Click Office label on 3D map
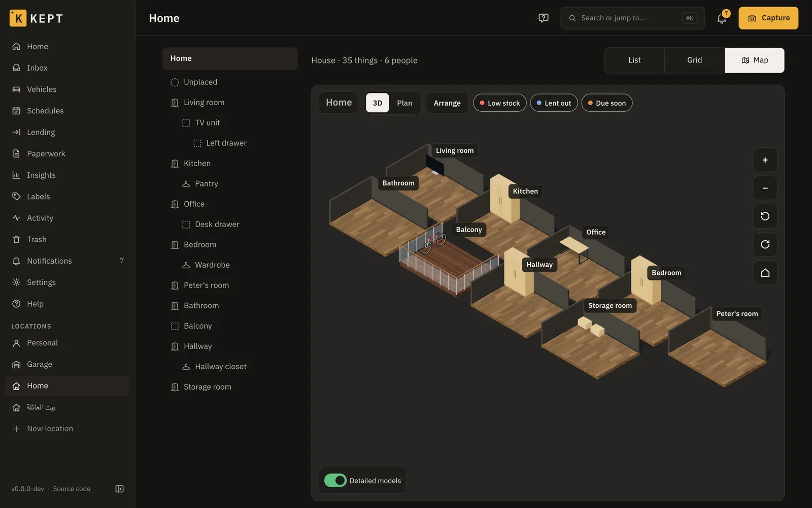The height and width of the screenshot is (508, 812). (x=596, y=232)
